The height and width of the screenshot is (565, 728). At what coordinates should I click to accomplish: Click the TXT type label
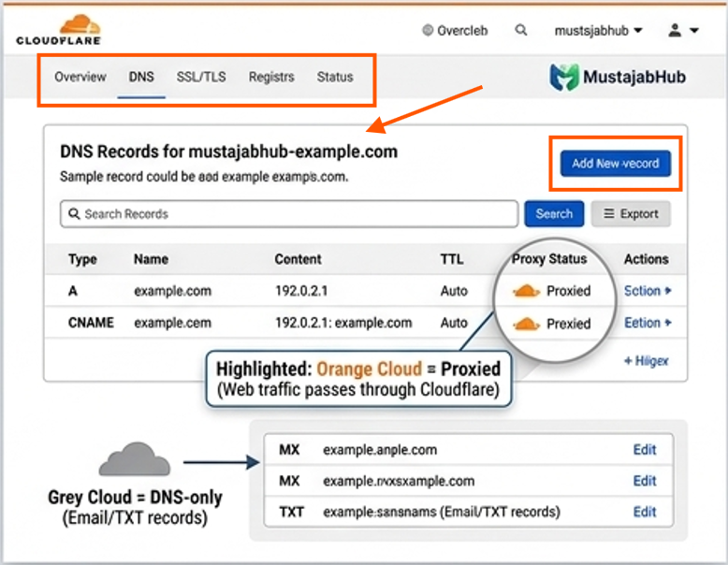tap(291, 512)
